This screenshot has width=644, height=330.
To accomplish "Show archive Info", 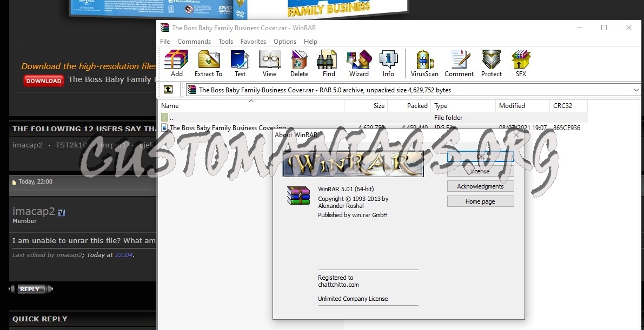I will coord(388,63).
